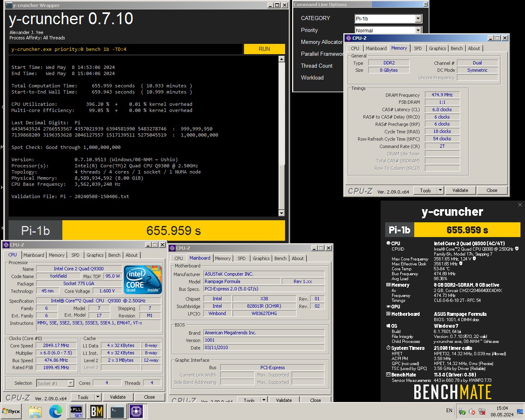525x420 pixels.
Task: Click the yellow RUN button
Action: tap(264, 49)
